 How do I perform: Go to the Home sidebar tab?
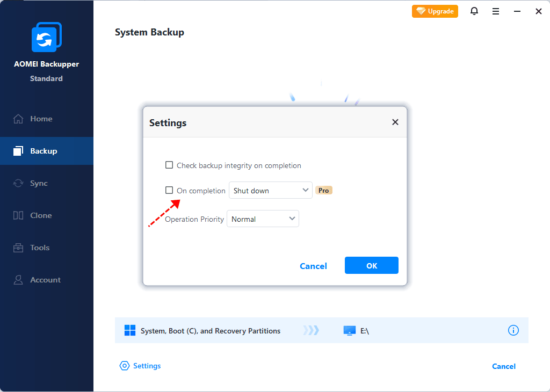point(41,119)
